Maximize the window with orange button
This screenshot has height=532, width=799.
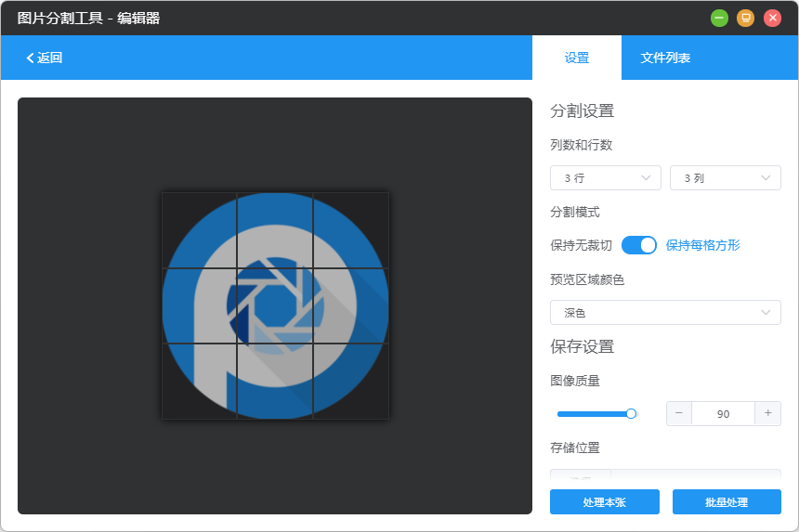coord(745,19)
